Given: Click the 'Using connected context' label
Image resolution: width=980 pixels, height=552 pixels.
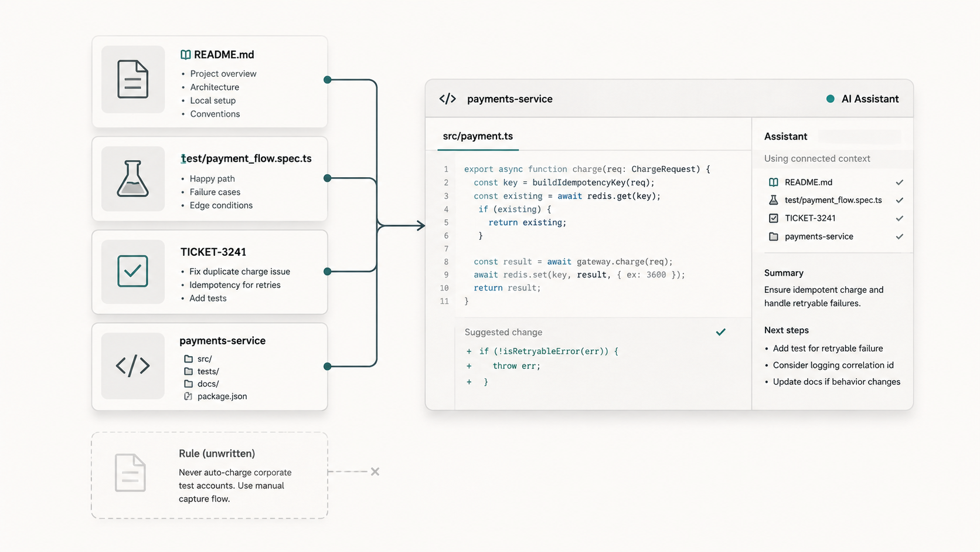Looking at the screenshot, I should coord(817,158).
